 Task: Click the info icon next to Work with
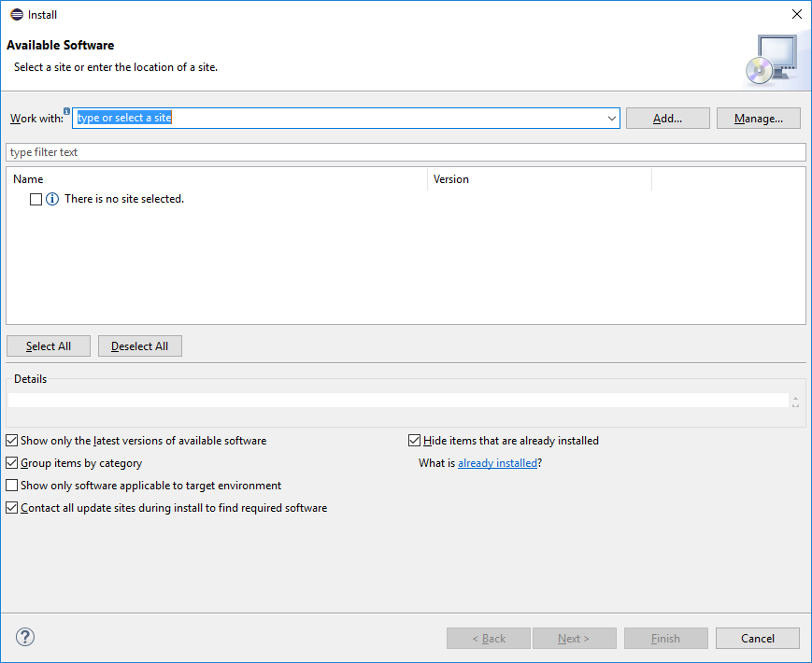pyautogui.click(x=66, y=110)
